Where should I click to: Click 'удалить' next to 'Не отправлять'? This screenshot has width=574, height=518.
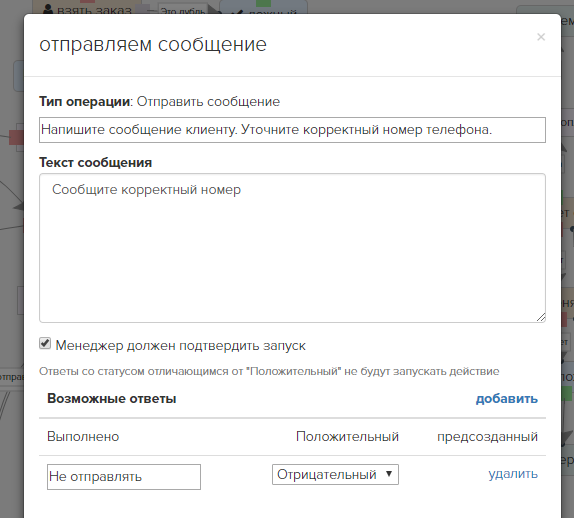click(x=513, y=474)
